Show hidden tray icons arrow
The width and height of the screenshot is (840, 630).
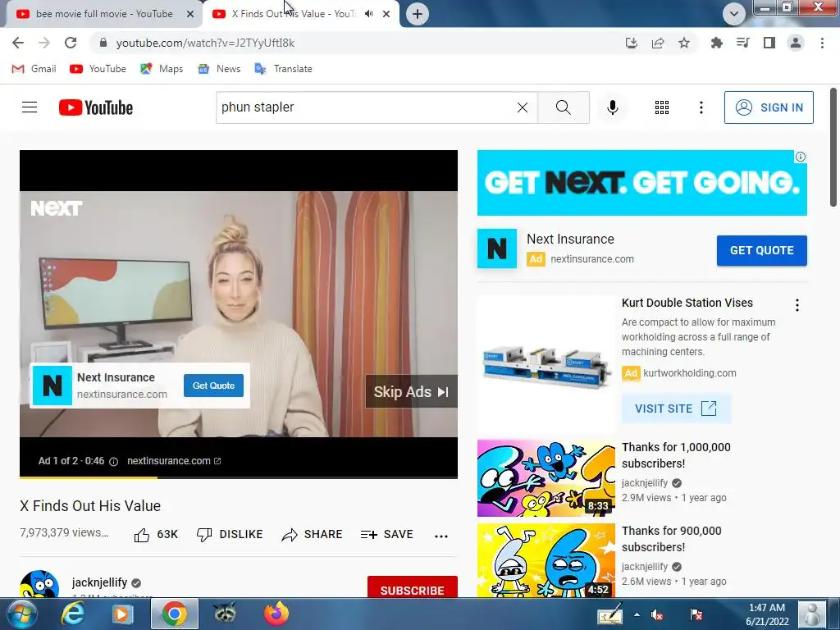click(637, 614)
